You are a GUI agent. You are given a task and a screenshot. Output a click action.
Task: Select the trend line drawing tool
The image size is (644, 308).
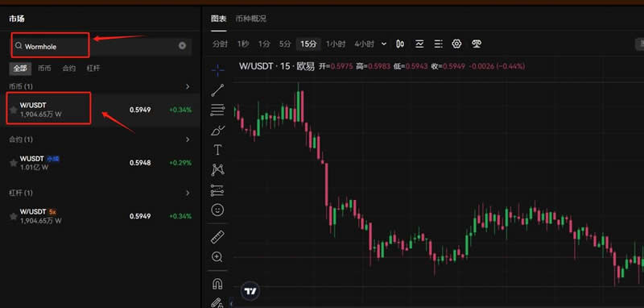tap(217, 90)
